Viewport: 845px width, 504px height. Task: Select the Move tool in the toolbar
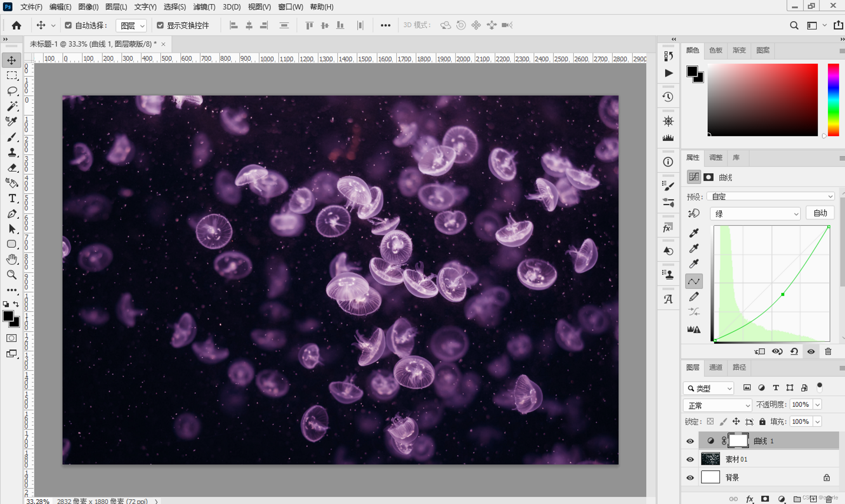[x=12, y=60]
